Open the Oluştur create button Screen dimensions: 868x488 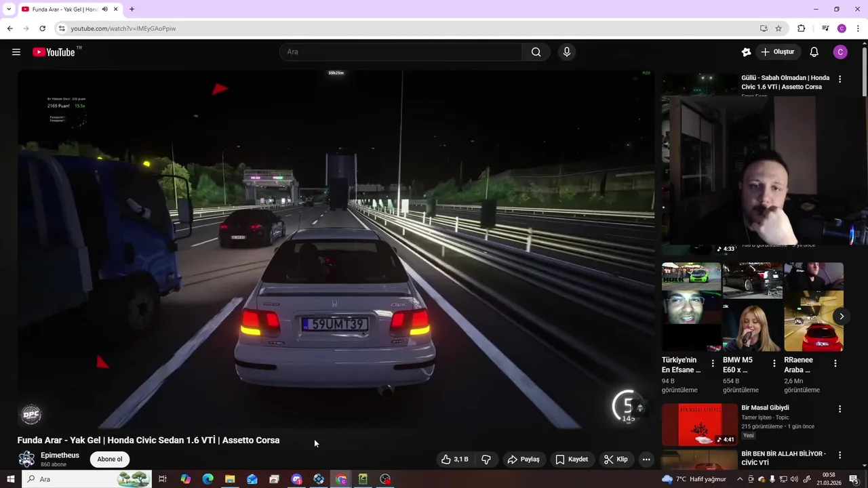[x=778, y=52]
